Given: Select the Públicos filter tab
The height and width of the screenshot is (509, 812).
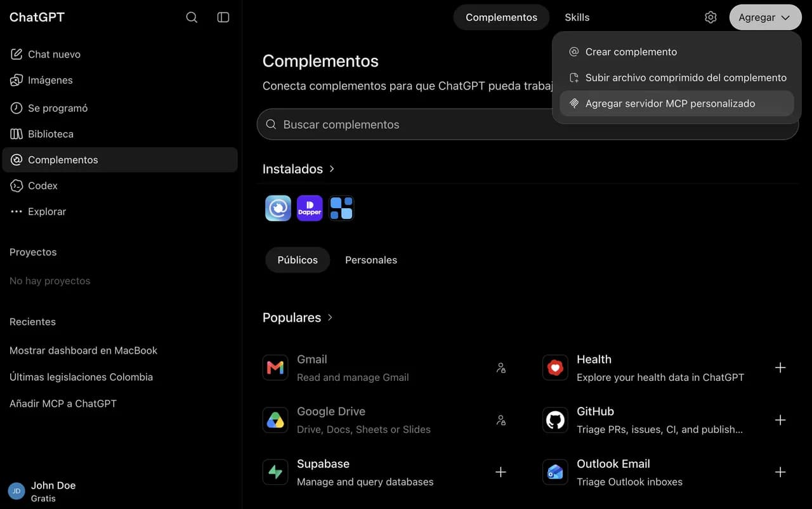Looking at the screenshot, I should (298, 260).
